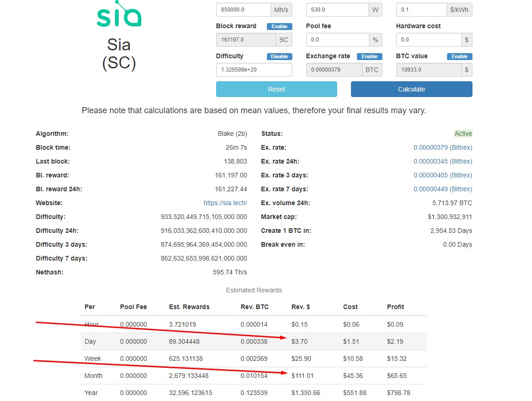The image size is (532, 401).
Task: Click the Day revenue cell $3.70
Action: [x=300, y=341]
